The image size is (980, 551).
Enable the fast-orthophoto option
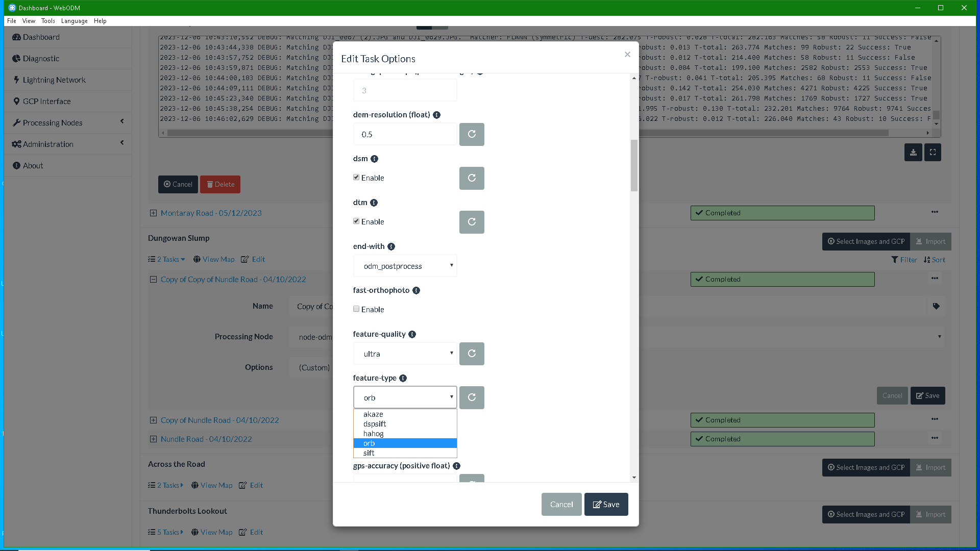pyautogui.click(x=356, y=309)
